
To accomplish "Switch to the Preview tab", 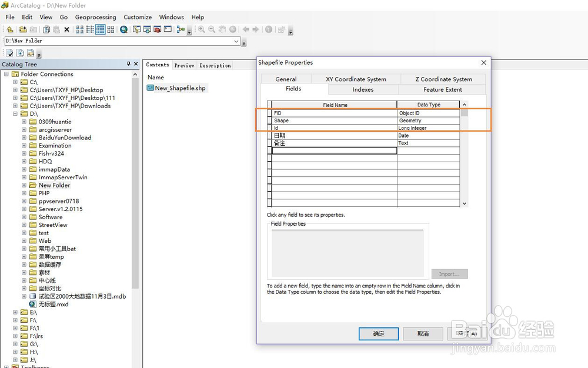I will (x=184, y=66).
